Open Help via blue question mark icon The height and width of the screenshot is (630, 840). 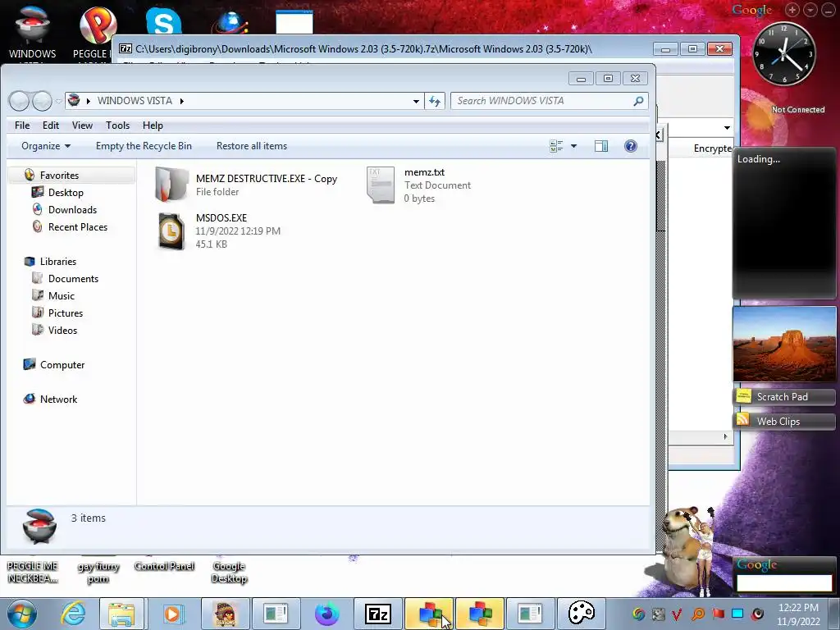[631, 146]
